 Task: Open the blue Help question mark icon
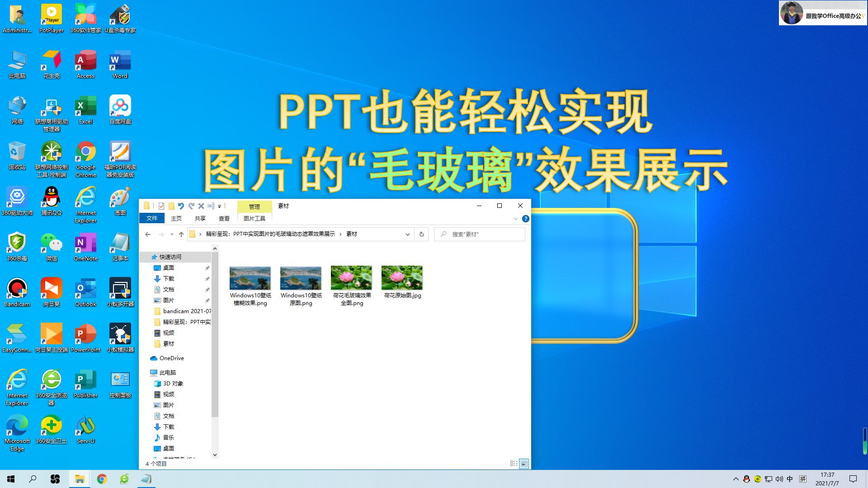[x=525, y=219]
